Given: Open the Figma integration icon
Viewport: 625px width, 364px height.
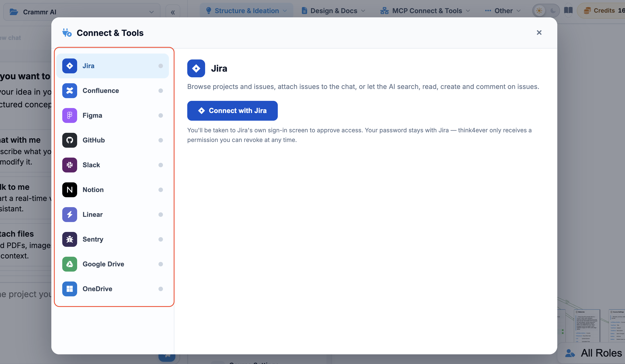Looking at the screenshot, I should (x=70, y=115).
